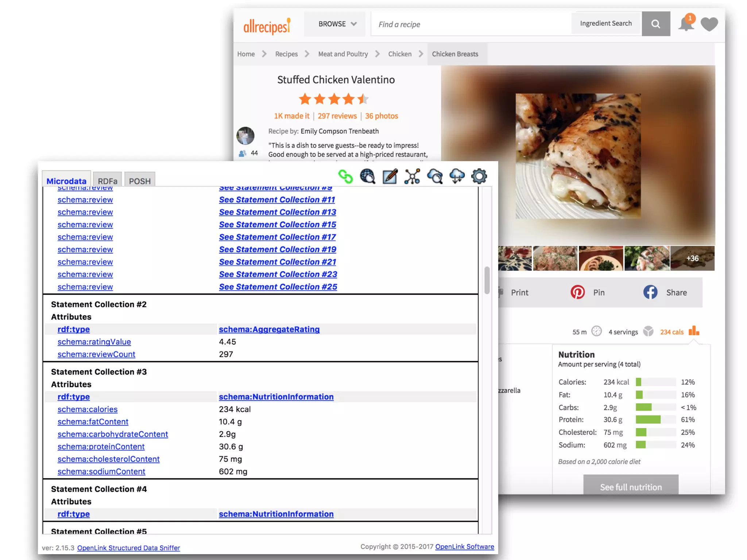Click the +36 photos thumbnail
This screenshot has width=747, height=560.
coord(692,258)
